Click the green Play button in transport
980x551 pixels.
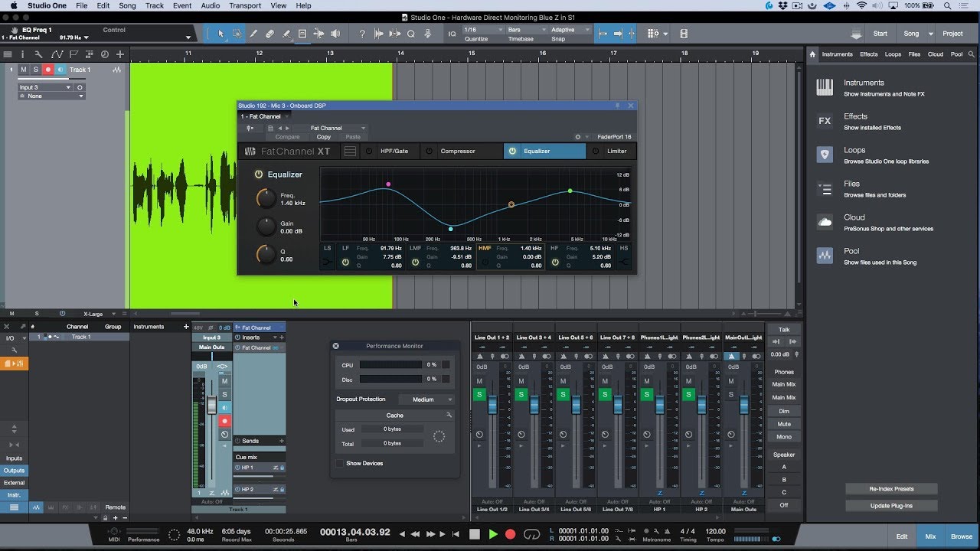click(493, 534)
